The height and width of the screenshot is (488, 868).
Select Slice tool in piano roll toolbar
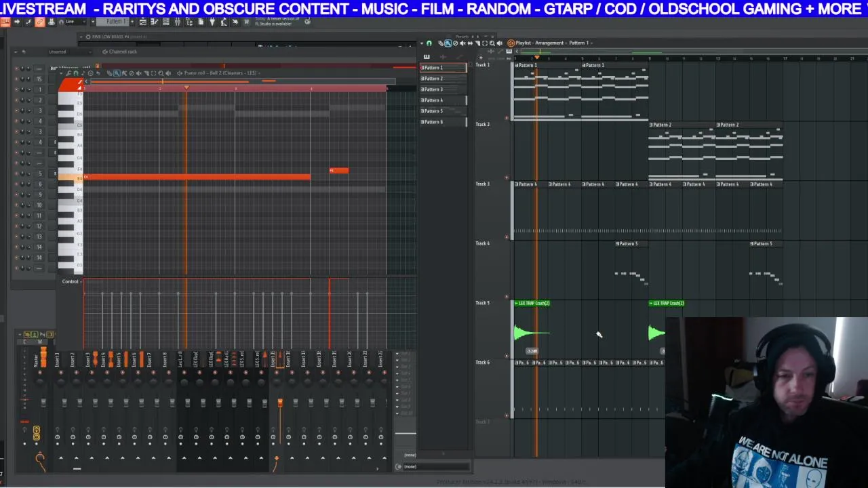point(146,73)
